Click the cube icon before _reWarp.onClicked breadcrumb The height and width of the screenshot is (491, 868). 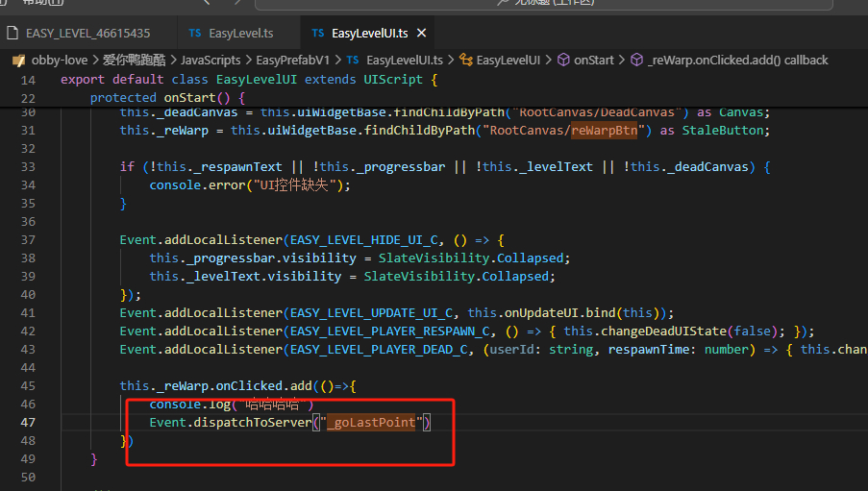[637, 60]
